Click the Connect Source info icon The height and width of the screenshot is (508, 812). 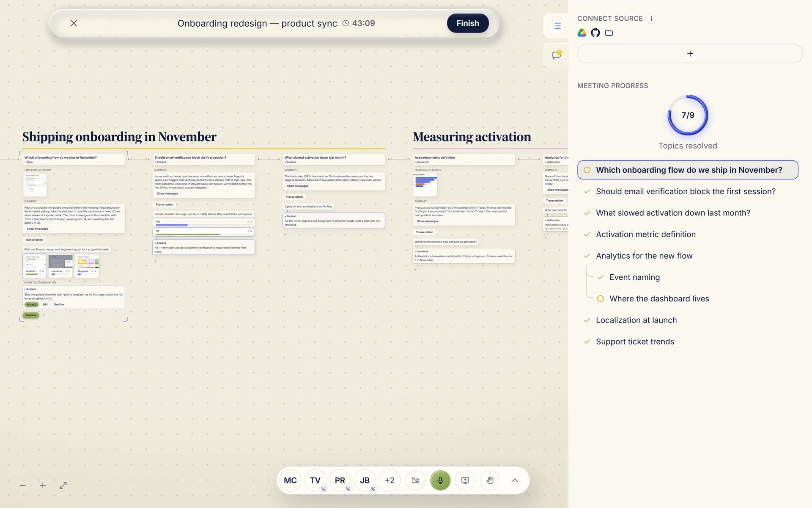(651, 19)
